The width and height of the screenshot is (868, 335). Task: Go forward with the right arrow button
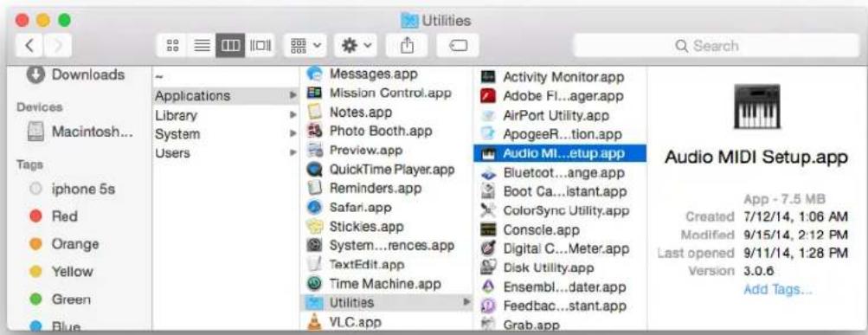[x=58, y=45]
